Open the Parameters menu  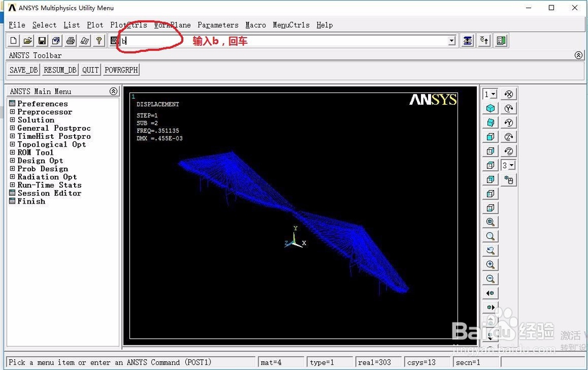(218, 25)
